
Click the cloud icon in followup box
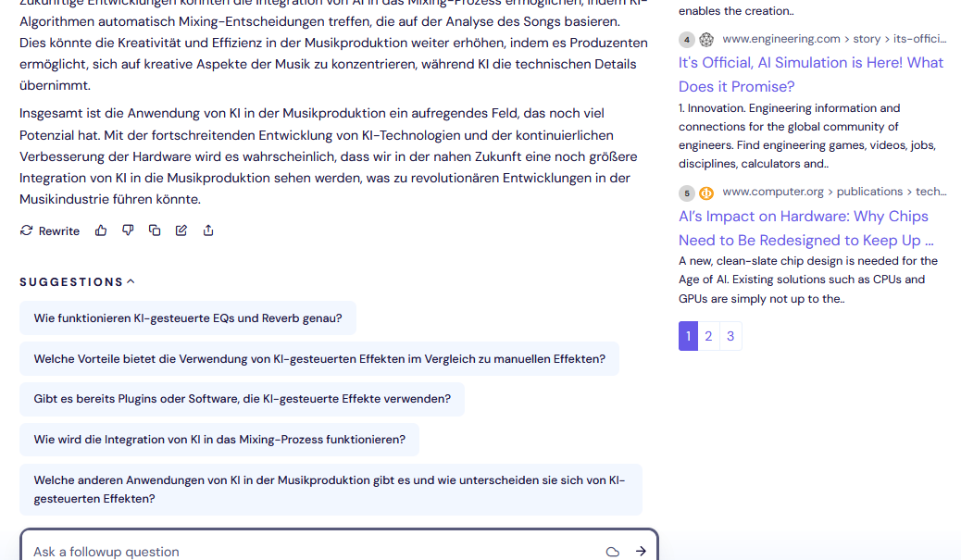coord(612,552)
